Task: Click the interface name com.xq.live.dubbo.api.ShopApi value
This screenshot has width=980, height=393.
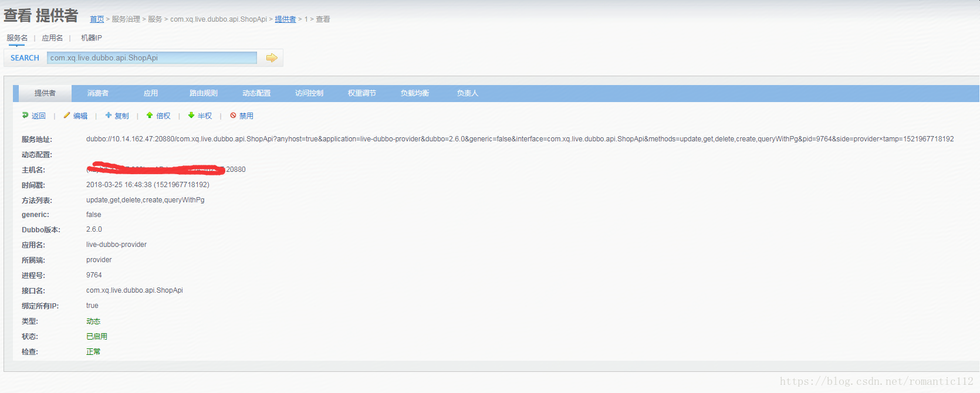Action: (x=134, y=290)
